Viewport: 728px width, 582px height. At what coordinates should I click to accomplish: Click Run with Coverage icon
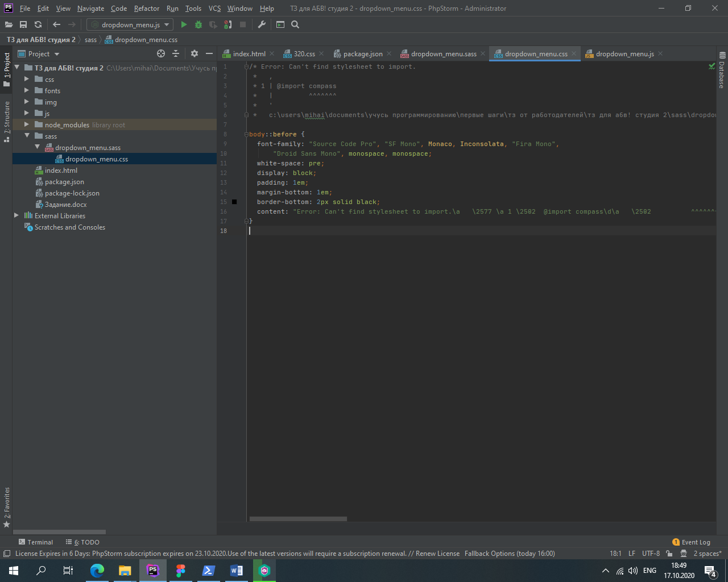[x=213, y=24]
